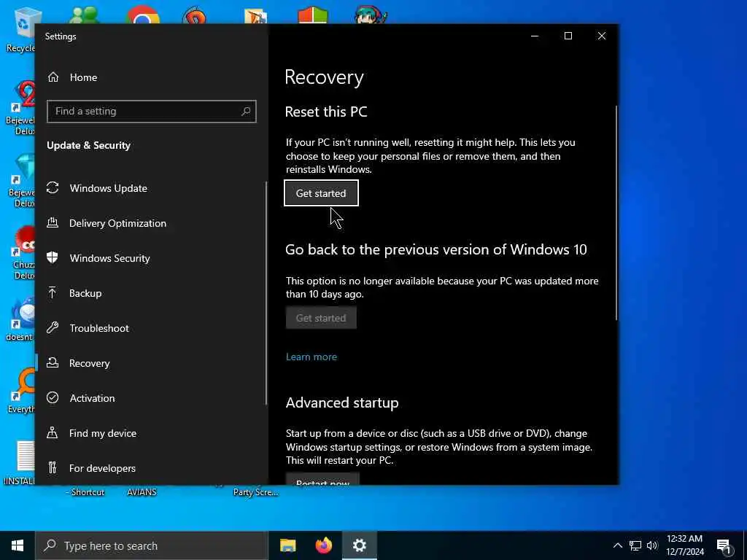Click the Advanced startup heading
Image resolution: width=747 pixels, height=560 pixels.
tap(342, 402)
